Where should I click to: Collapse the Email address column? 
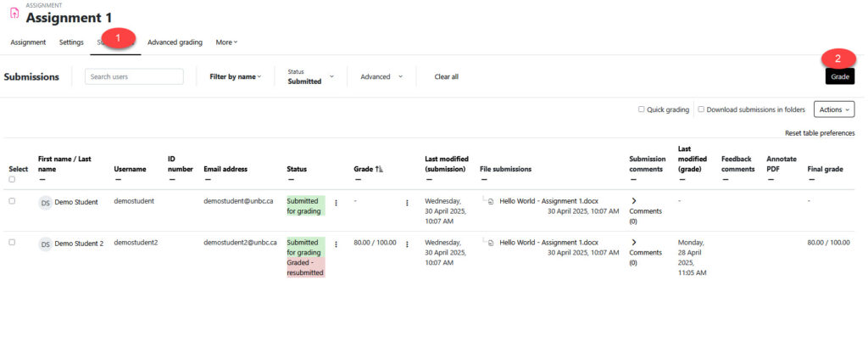[207, 179]
